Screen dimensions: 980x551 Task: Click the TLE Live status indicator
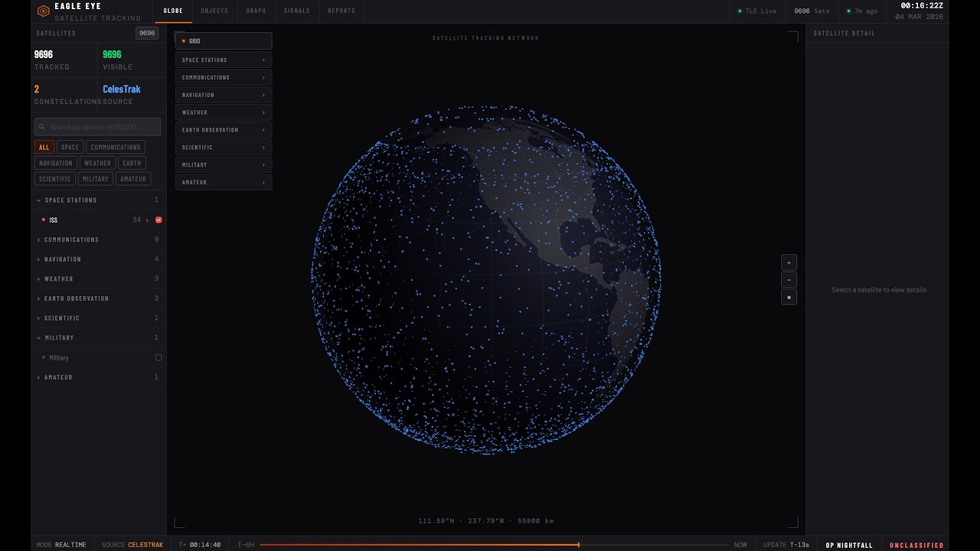[x=757, y=11]
